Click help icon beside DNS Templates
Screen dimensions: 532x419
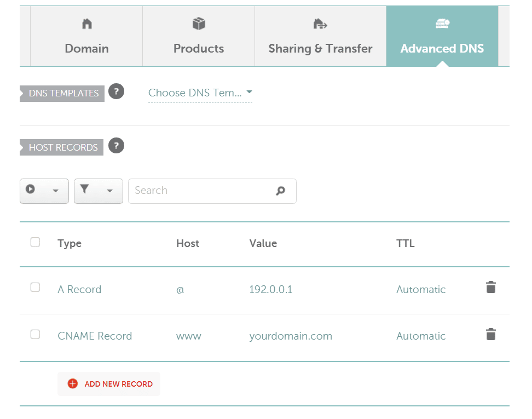[x=116, y=91]
